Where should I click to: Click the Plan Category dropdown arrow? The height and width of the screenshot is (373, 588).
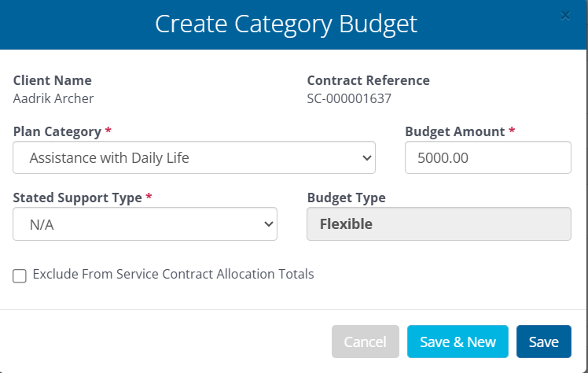click(x=366, y=157)
